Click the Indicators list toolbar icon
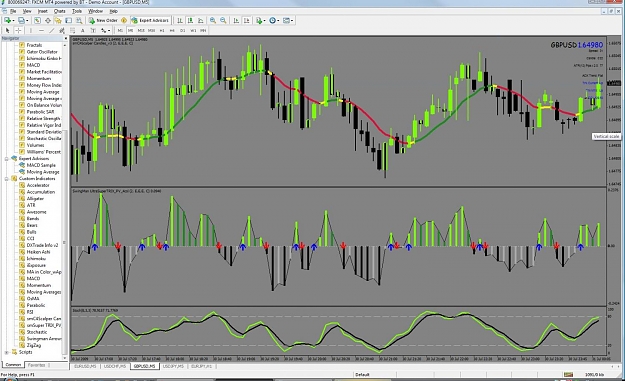This screenshot has width=625, height=381. coord(259,20)
